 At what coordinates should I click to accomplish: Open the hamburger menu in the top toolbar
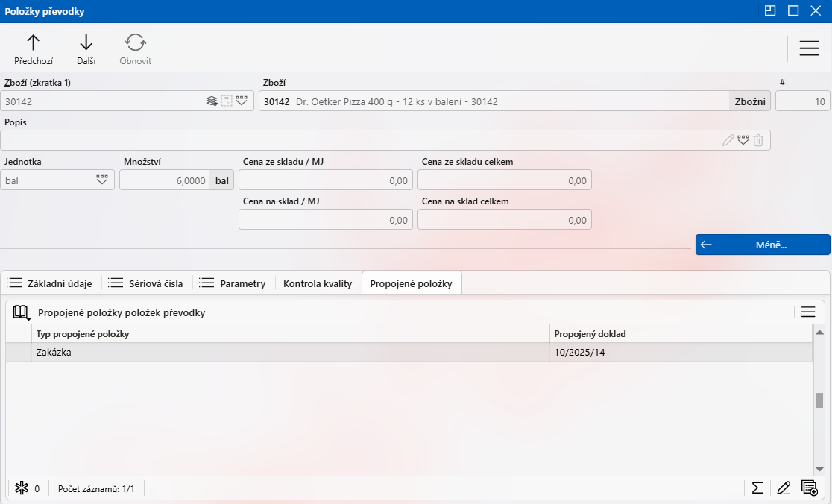coord(809,48)
